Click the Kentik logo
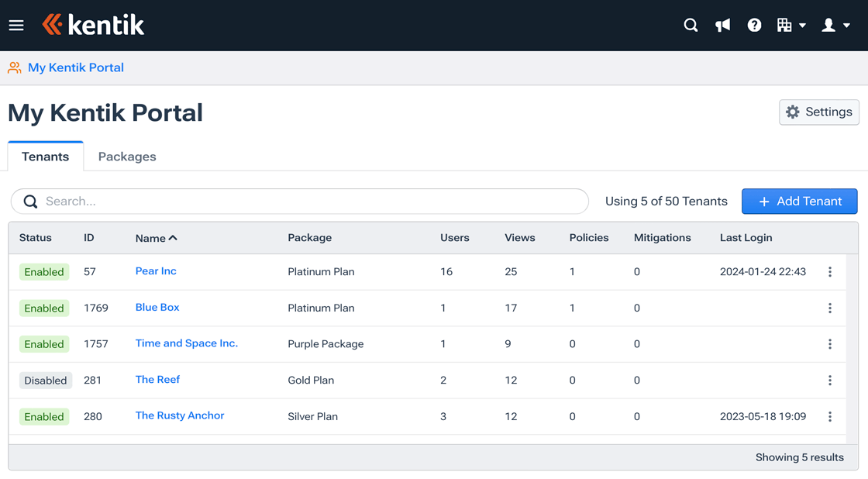This screenshot has height=479, width=868. (x=93, y=24)
